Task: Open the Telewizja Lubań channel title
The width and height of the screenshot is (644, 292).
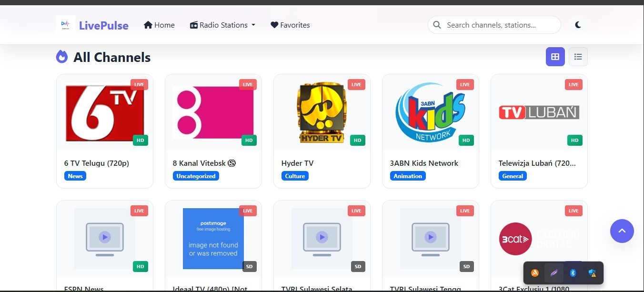Action: pos(537,163)
